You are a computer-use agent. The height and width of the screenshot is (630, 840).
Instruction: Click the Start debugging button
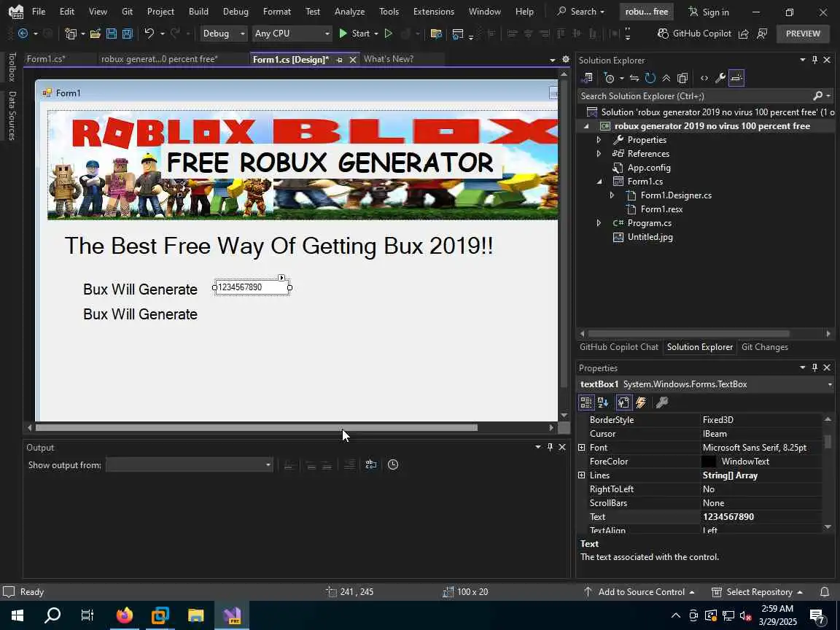[x=354, y=34]
